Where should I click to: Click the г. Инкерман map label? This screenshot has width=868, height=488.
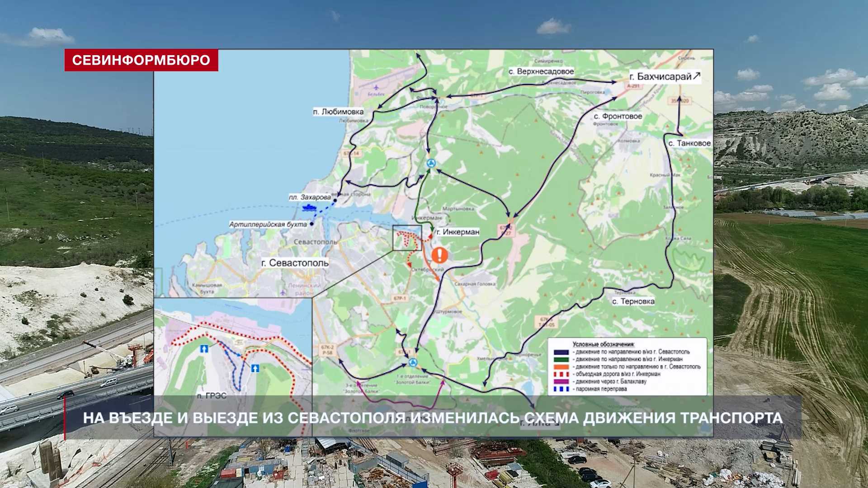458,232
